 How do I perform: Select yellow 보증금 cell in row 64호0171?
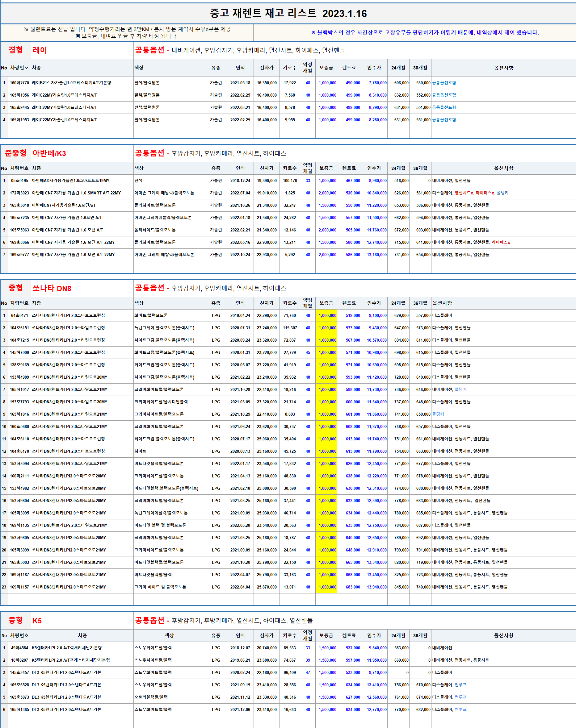(x=326, y=316)
